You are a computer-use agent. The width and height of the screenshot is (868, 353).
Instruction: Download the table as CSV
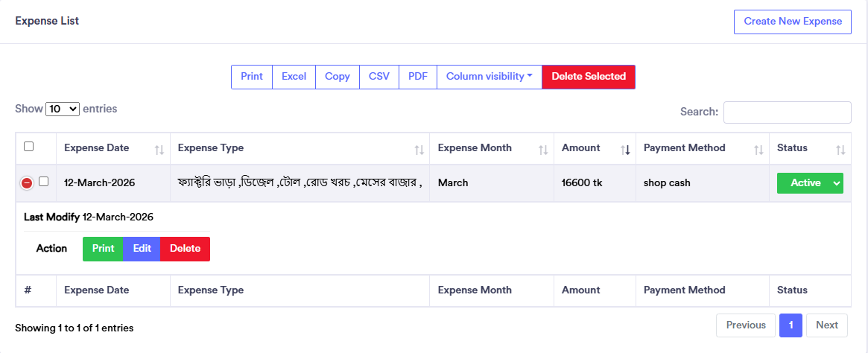[378, 77]
